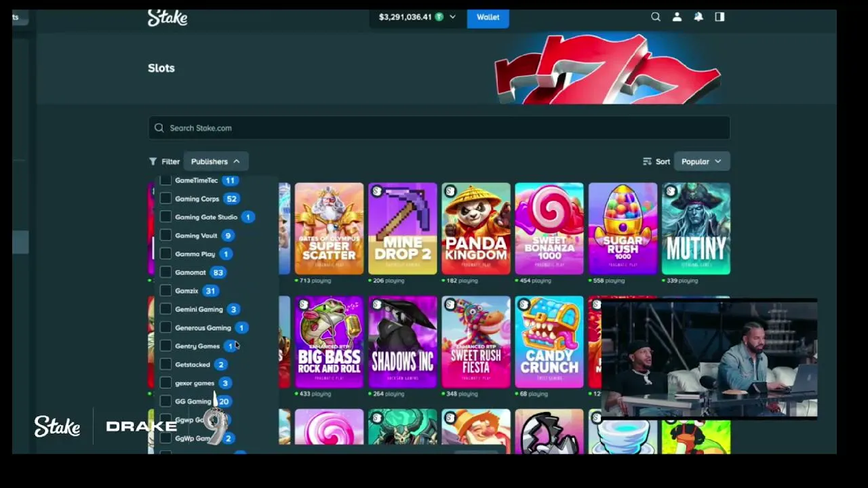The height and width of the screenshot is (488, 868).
Task: Check the Gemini Gaming box
Action: click(165, 309)
